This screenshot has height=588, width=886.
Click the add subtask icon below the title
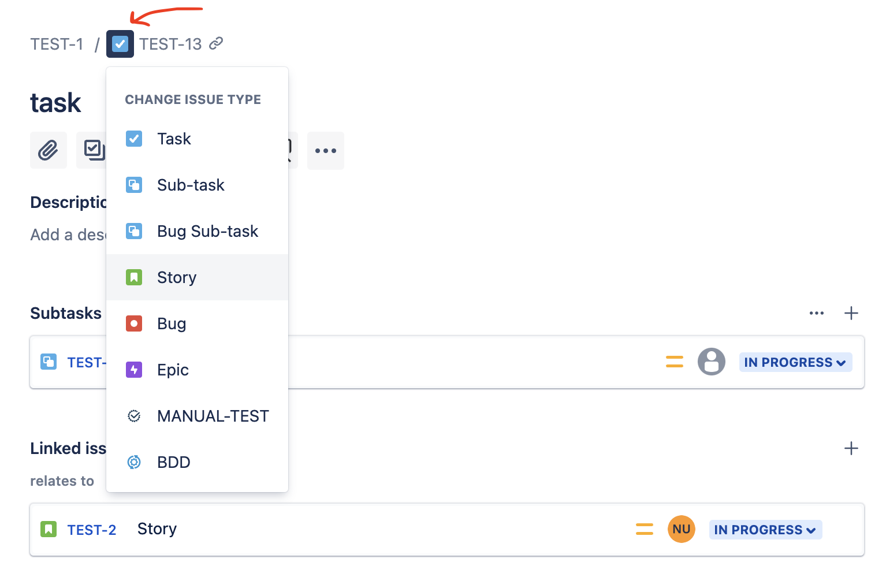pyautogui.click(x=94, y=150)
